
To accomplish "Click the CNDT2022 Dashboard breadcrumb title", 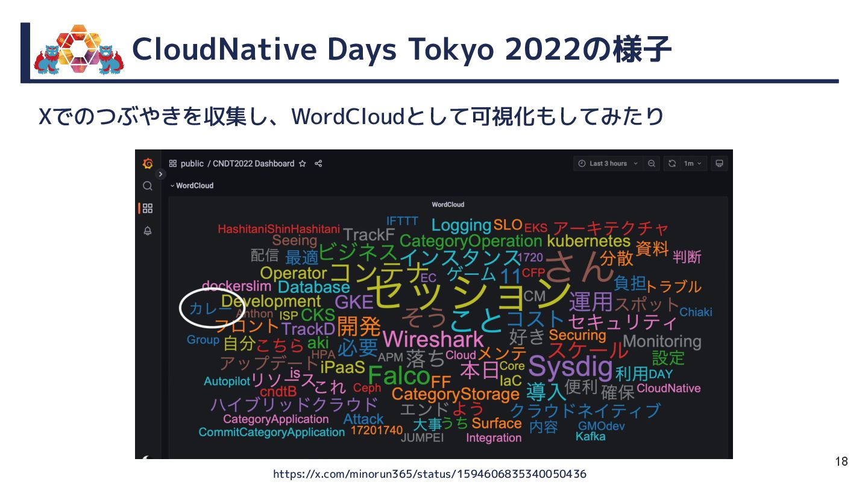I will 254,163.
